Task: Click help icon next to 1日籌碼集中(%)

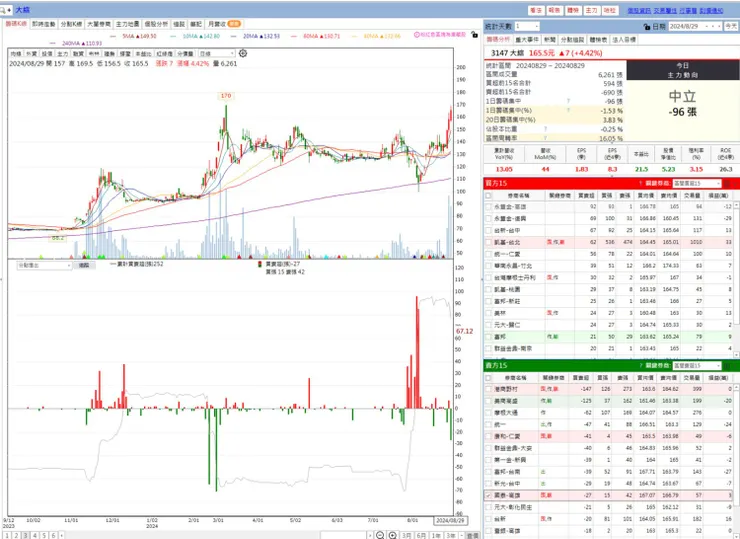Action: pyautogui.click(x=568, y=110)
